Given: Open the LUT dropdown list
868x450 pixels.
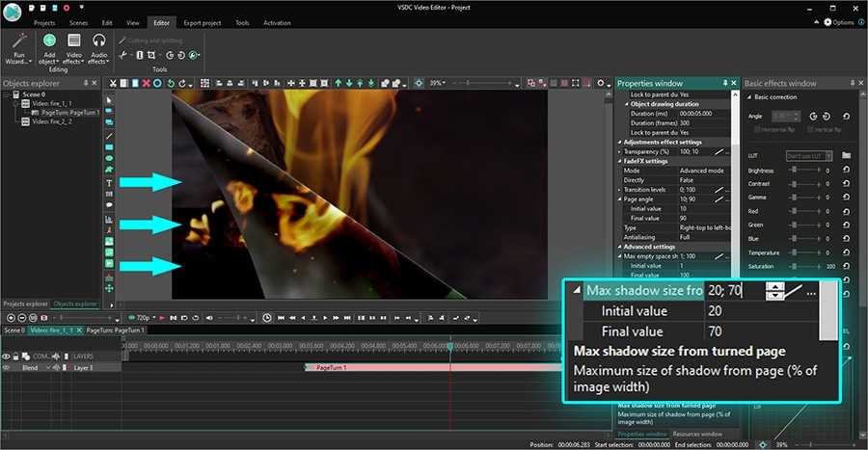Looking at the screenshot, I should coord(808,155).
